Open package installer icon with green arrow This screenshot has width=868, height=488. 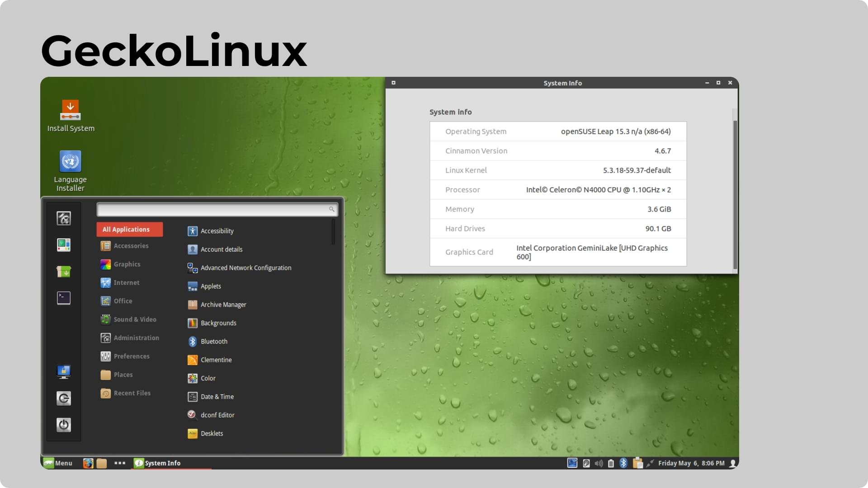click(x=64, y=272)
